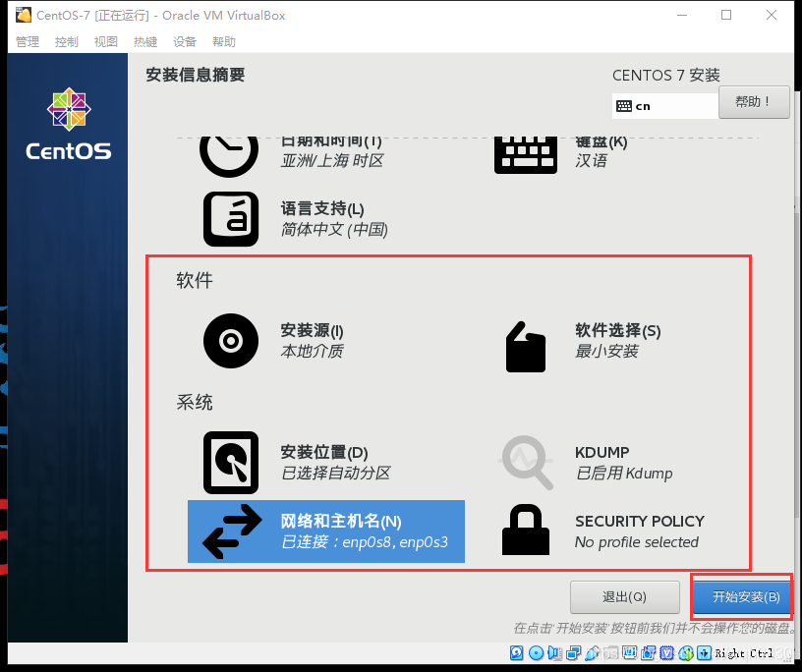Click the CPU virtualization status icon
Viewport: 802px width, 672px height.
click(x=667, y=653)
